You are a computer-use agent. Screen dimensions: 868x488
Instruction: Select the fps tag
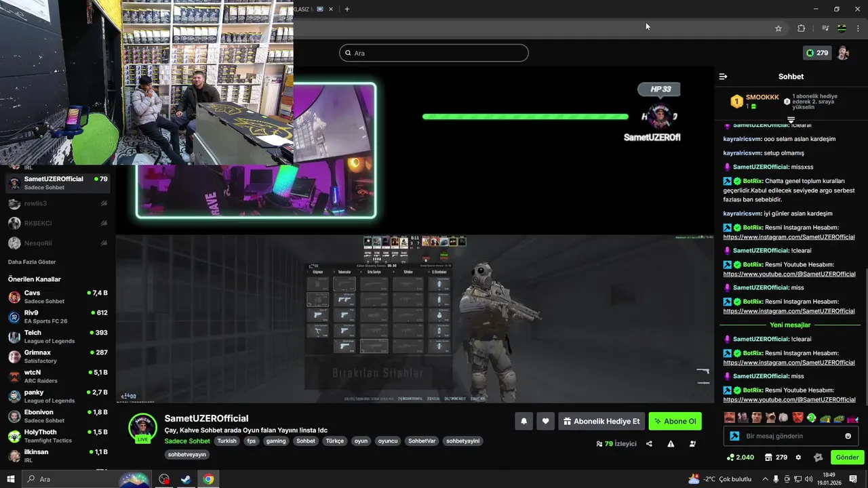pyautogui.click(x=252, y=441)
